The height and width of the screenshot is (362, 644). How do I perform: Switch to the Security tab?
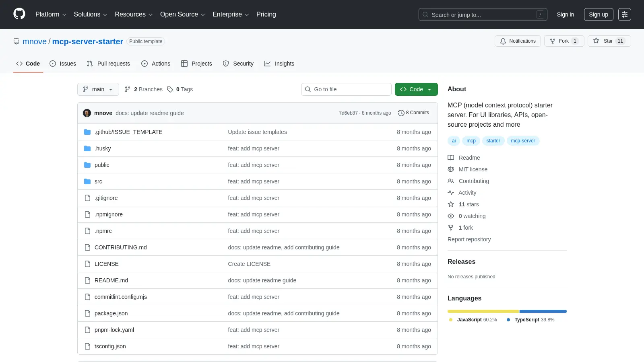coord(238,64)
